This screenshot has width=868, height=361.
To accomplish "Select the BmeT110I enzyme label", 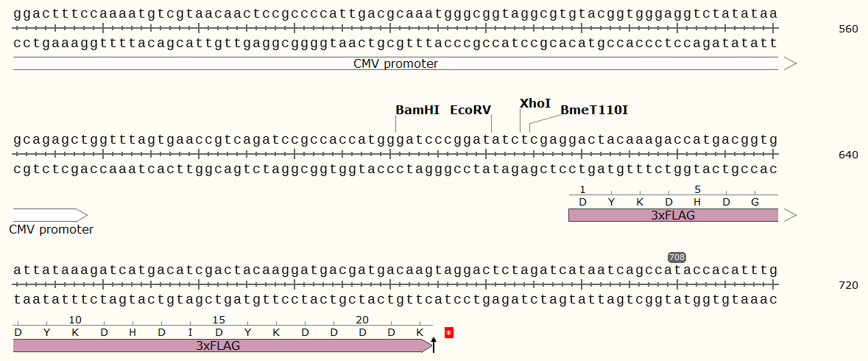I will tap(594, 110).
